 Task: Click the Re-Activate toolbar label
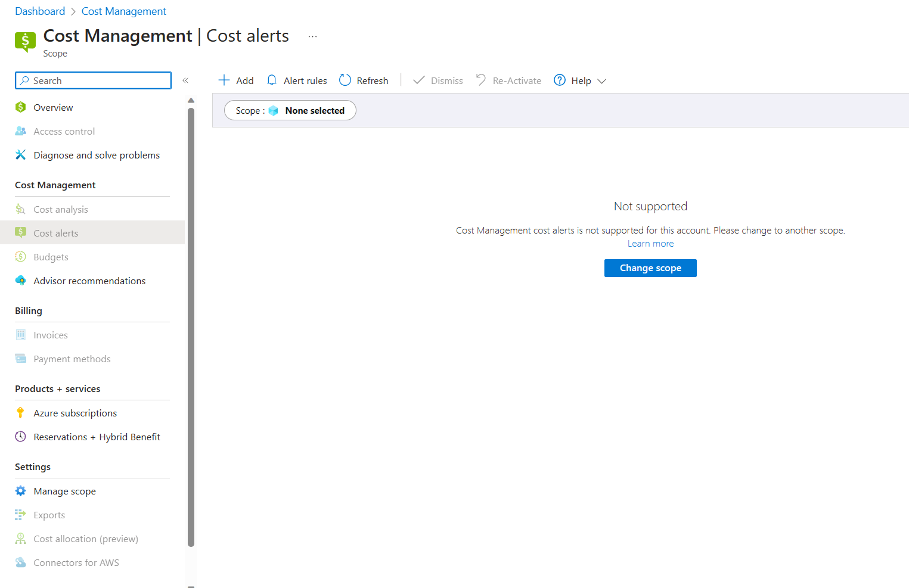(517, 80)
